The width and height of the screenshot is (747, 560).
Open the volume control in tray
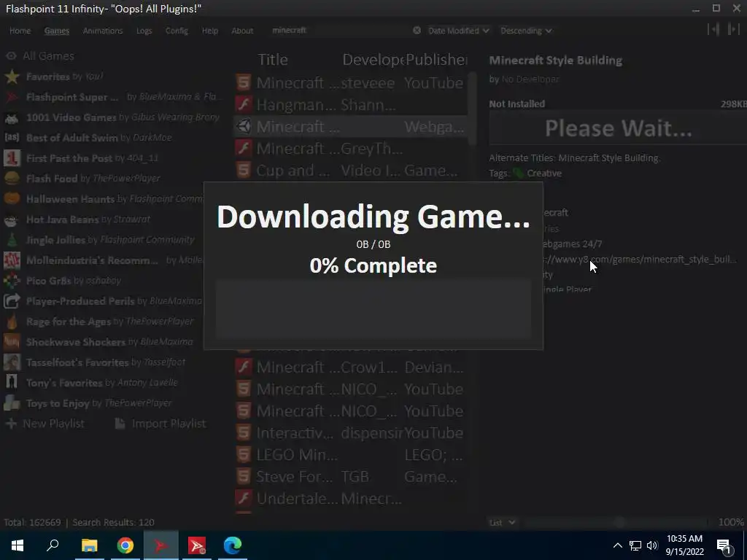(653, 545)
